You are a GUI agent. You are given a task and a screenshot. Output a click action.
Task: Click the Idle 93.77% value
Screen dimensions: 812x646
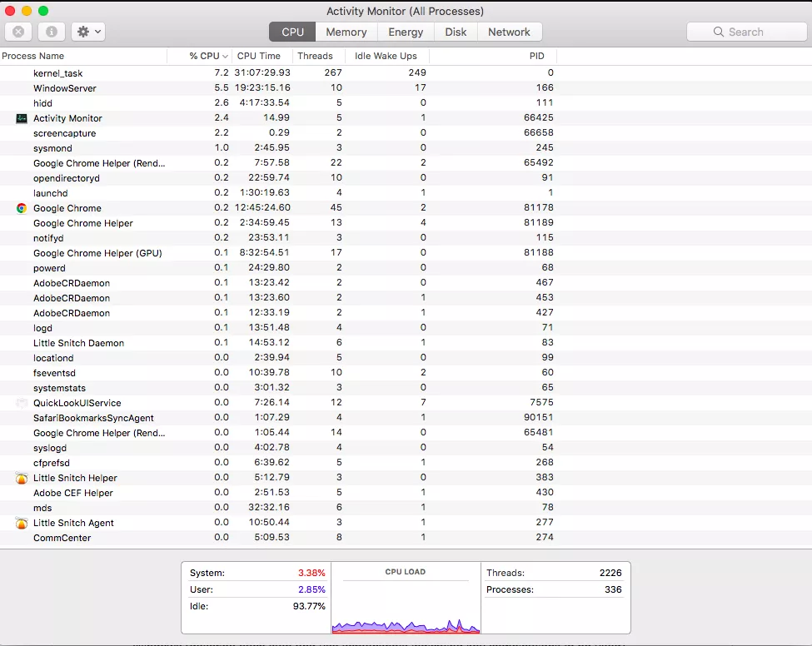click(x=309, y=606)
